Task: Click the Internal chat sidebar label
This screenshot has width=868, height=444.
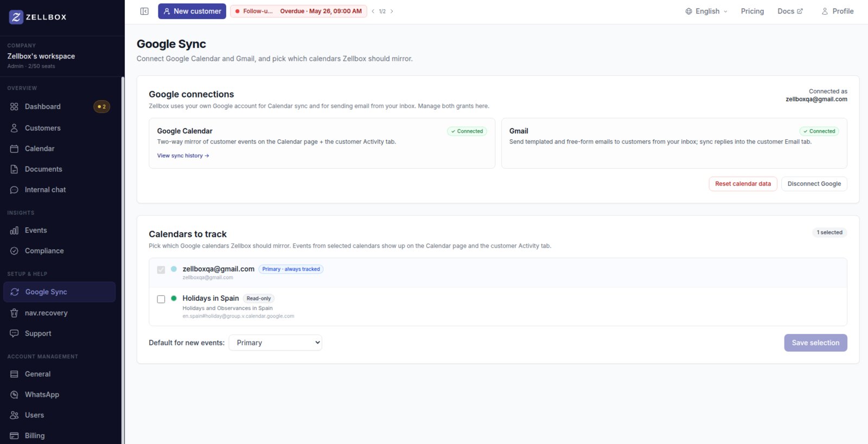Action: coord(45,190)
